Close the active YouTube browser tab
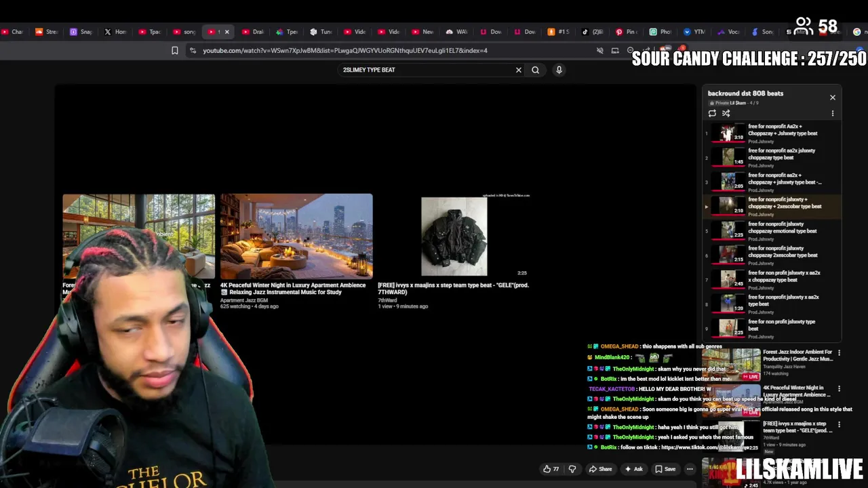868x488 pixels. [226, 32]
